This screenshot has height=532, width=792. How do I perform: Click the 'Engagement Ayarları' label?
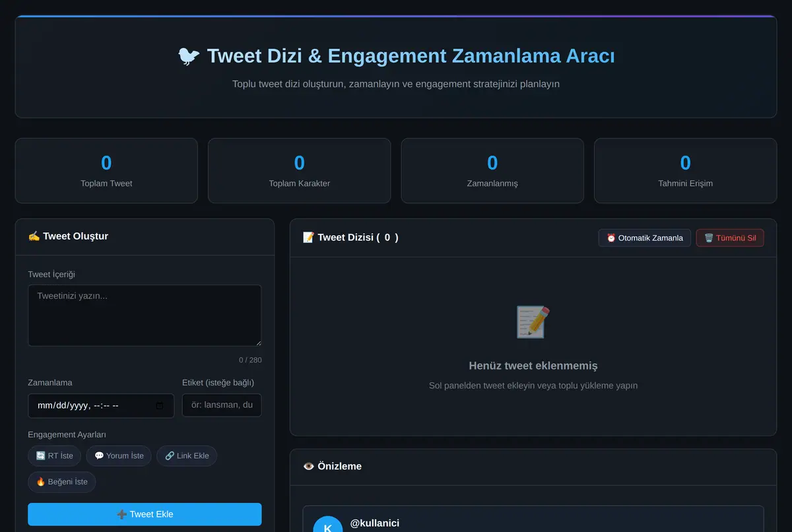click(x=67, y=434)
